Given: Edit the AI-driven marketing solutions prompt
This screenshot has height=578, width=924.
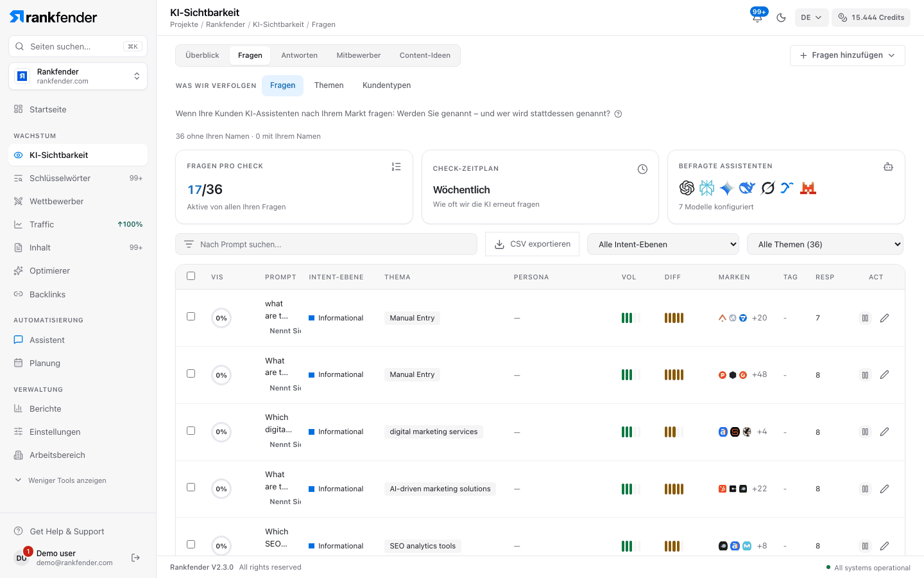Looking at the screenshot, I should tap(884, 489).
